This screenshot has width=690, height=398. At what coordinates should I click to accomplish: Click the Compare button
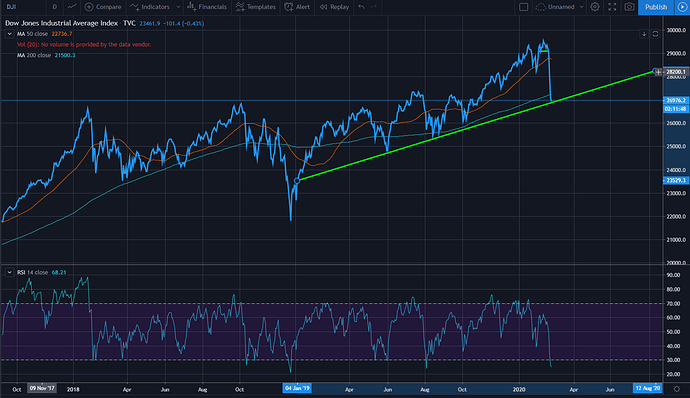[x=103, y=7]
